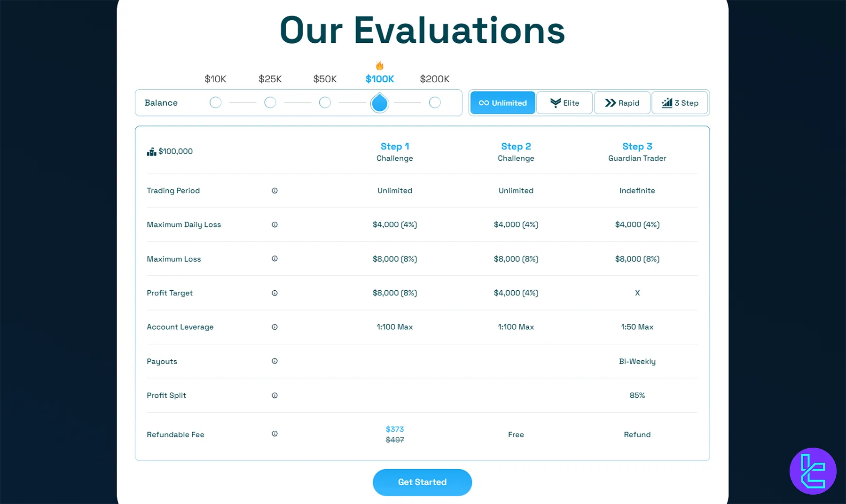The image size is (846, 504).
Task: Click the X under Step 3 profit target
Action: 637,293
